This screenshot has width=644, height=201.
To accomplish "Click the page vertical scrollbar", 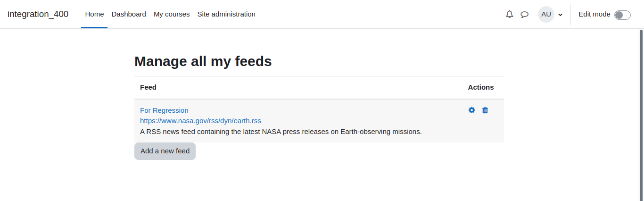I will (641, 113).
